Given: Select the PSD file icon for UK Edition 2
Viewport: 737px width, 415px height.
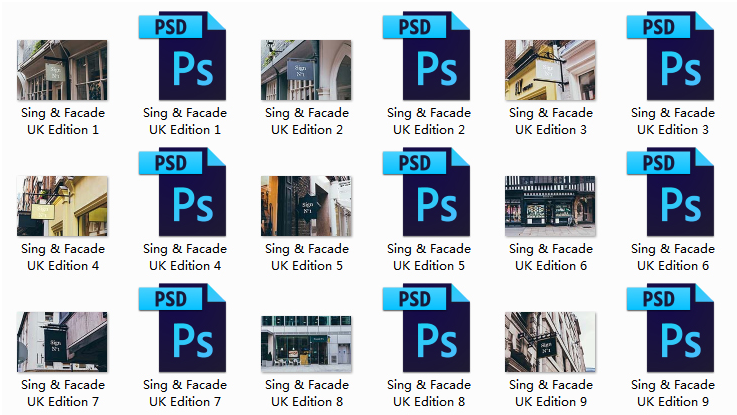Looking at the screenshot, I should [x=428, y=56].
